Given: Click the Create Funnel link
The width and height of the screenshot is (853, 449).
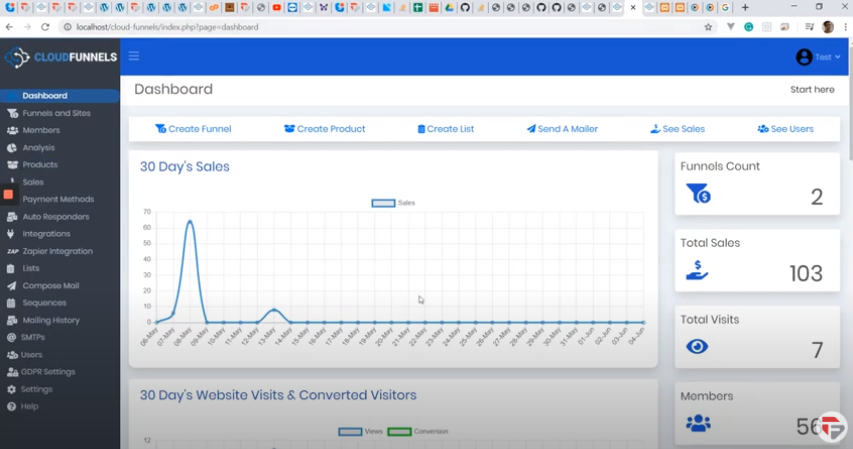Looking at the screenshot, I should pyautogui.click(x=194, y=129).
